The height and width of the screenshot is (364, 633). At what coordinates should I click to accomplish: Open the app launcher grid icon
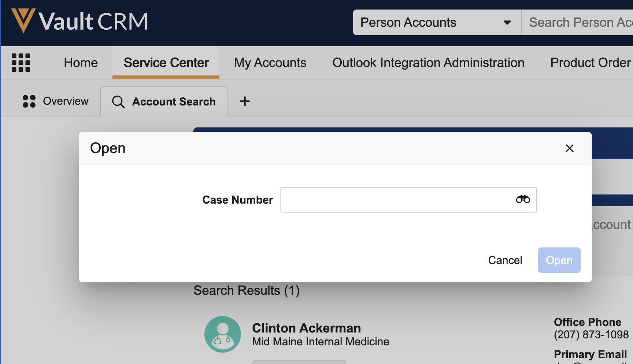click(x=21, y=63)
